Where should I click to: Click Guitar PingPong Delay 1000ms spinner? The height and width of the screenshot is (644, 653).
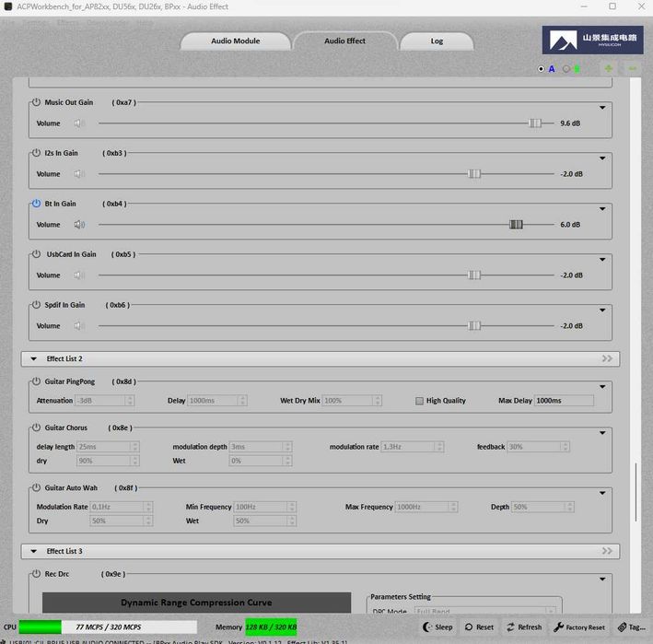click(217, 401)
